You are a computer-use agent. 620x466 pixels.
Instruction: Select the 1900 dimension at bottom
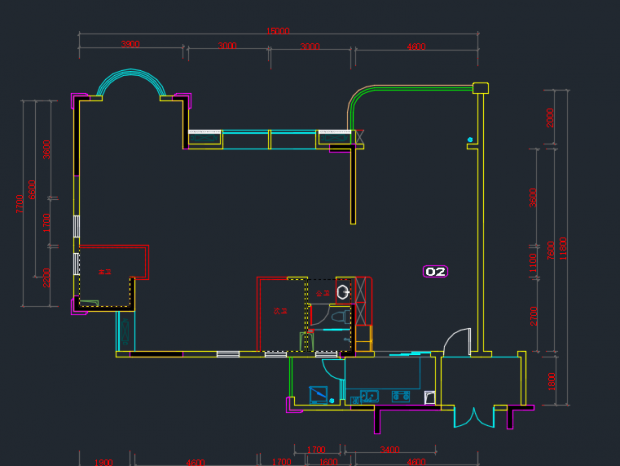[x=103, y=462]
